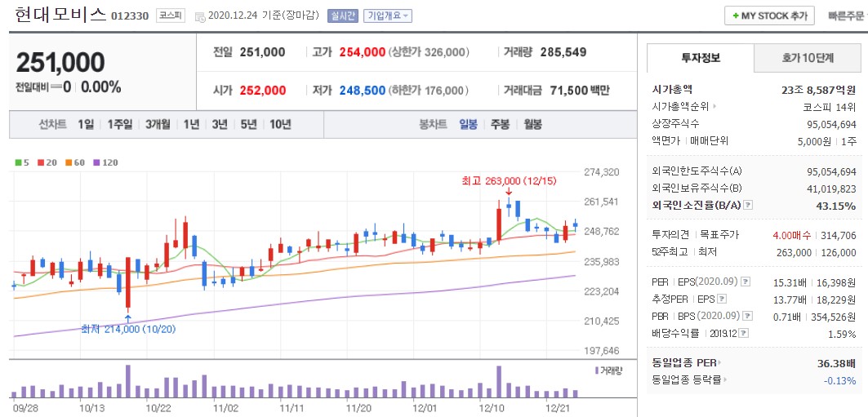Click the calendar icon beside 2020.12.24 date
This screenshot has height=417, width=868.
pyautogui.click(x=200, y=16)
